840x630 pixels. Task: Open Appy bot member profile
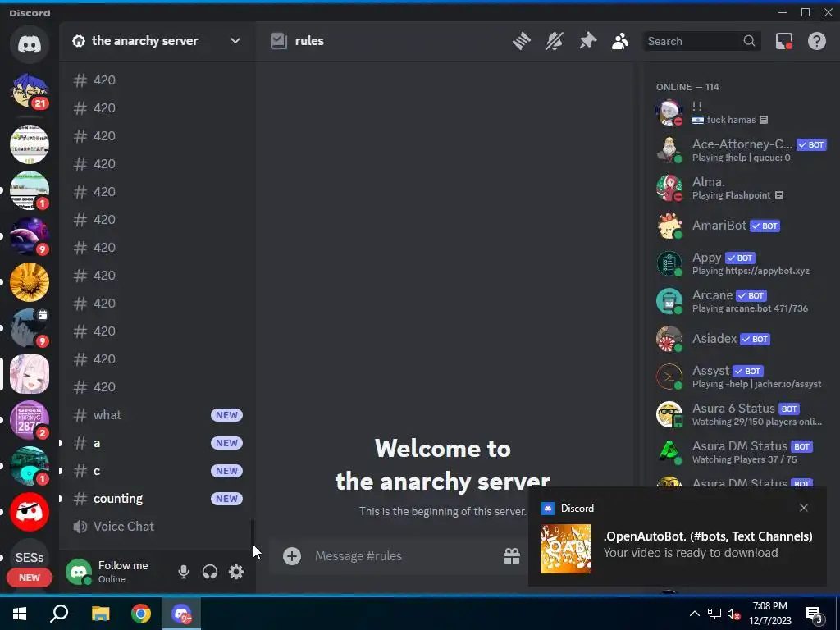pos(742,263)
